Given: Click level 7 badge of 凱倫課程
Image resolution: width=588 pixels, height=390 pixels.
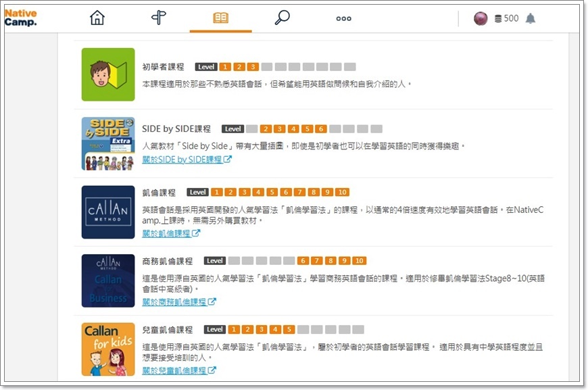Looking at the screenshot, I should (x=299, y=193).
